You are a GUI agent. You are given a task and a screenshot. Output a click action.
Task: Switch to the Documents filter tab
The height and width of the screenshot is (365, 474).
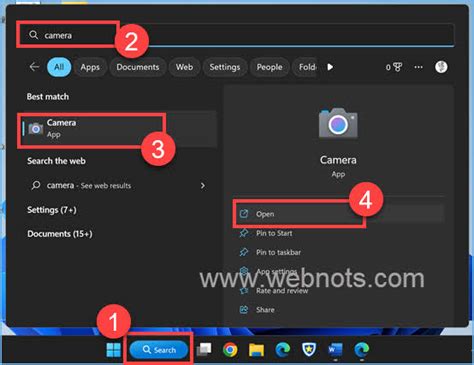pos(138,67)
